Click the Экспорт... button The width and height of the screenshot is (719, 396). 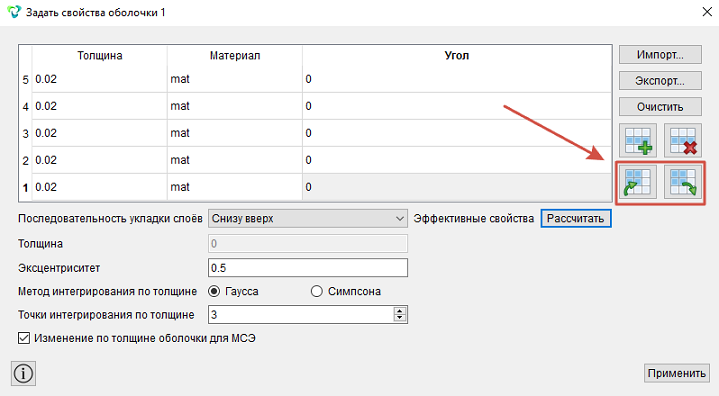(660, 81)
